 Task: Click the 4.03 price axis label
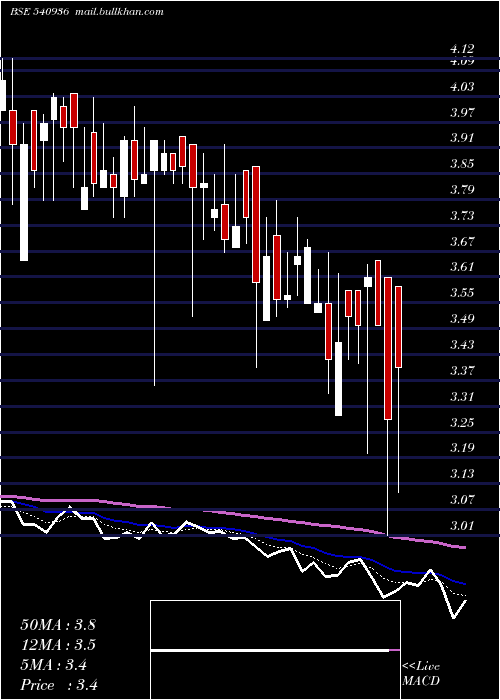coord(462,86)
